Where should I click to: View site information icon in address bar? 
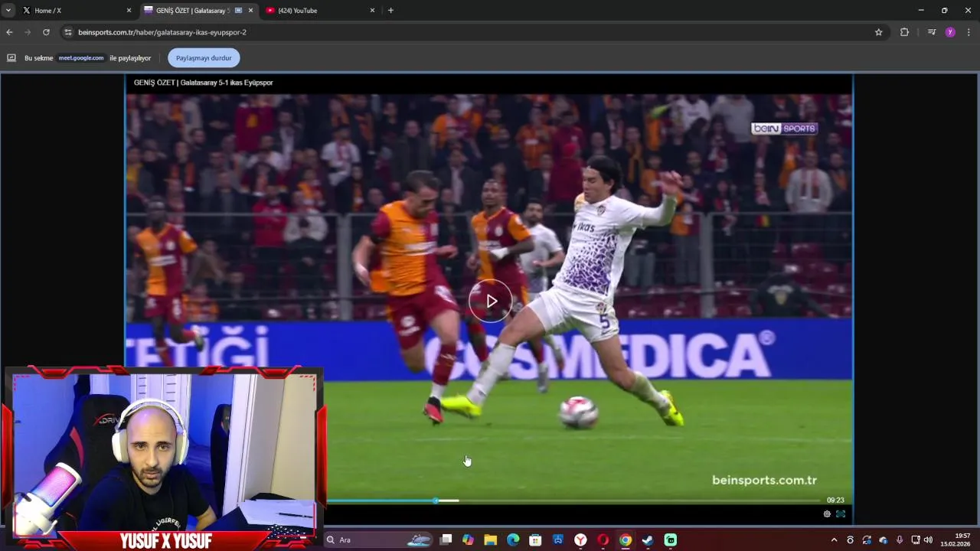(x=68, y=32)
